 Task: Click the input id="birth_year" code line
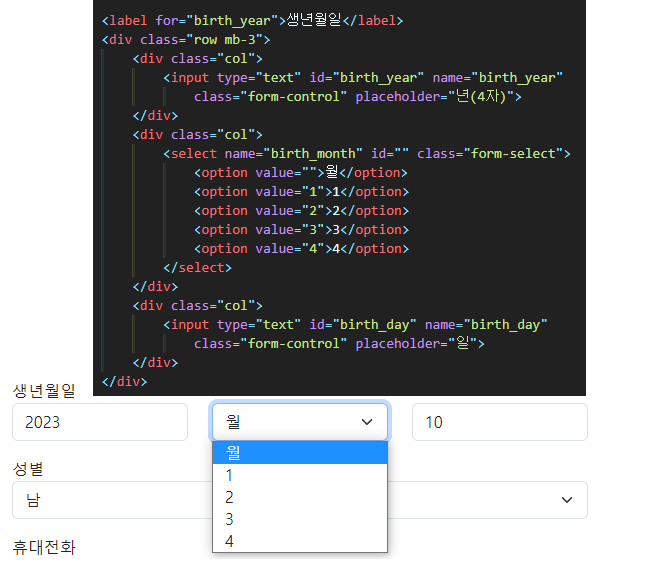(x=363, y=77)
